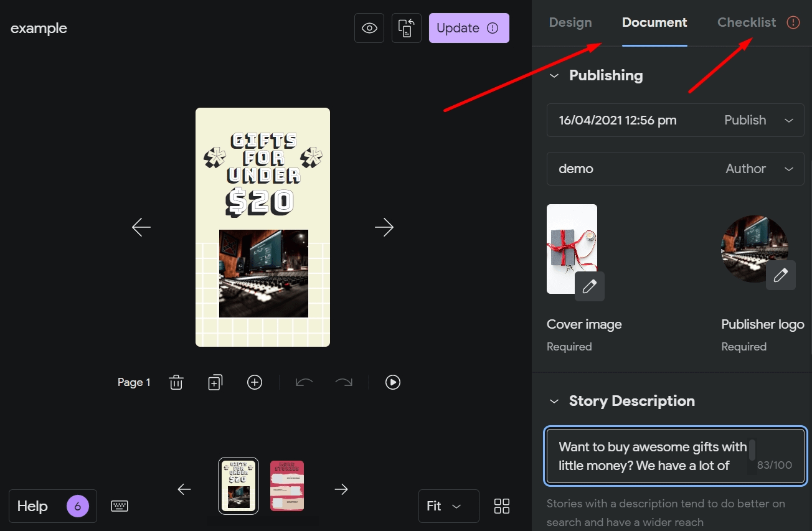Viewport: 812px width, 531px height.
Task: Click the purple Help notification badge 6
Action: click(x=77, y=506)
